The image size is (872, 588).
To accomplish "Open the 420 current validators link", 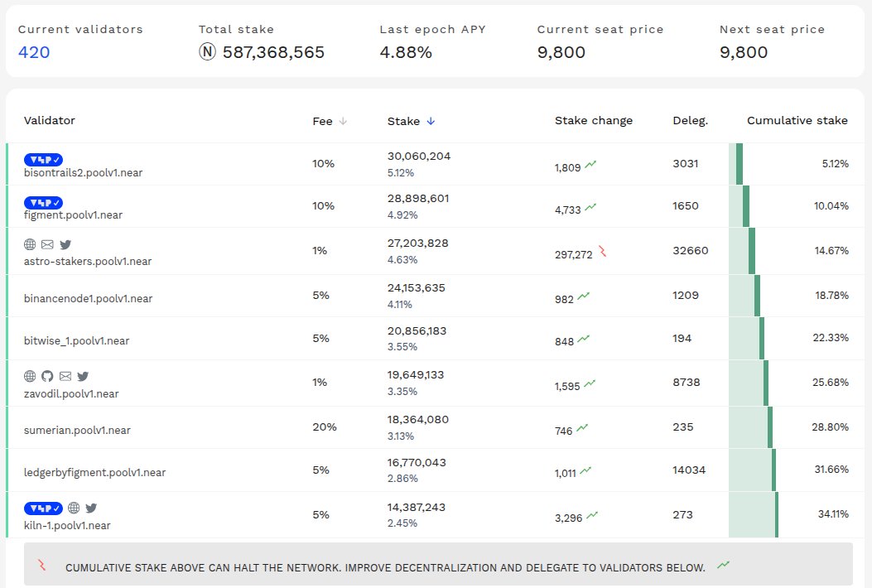I will click(x=34, y=52).
